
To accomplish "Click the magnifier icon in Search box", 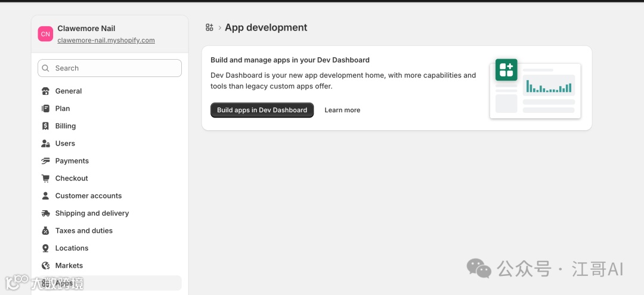I will (45, 68).
